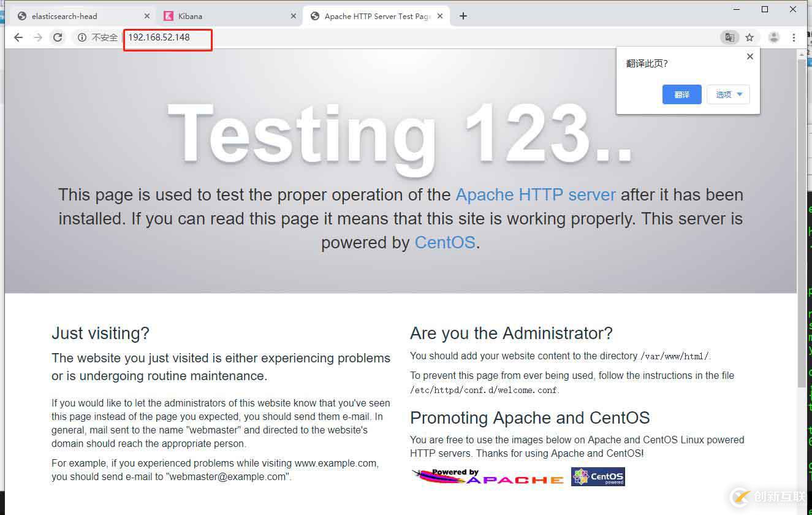
Task: Click the /etc/httpd/conf.d/welcome.conf path text
Action: click(484, 390)
